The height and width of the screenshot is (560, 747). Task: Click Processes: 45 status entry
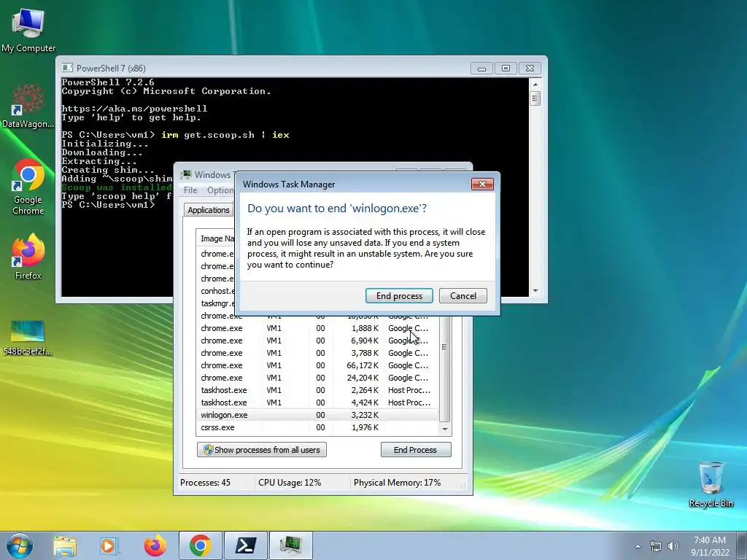[x=205, y=483]
